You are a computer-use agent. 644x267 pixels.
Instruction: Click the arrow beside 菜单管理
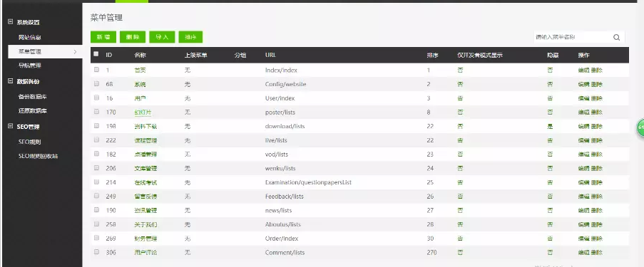click(75, 52)
